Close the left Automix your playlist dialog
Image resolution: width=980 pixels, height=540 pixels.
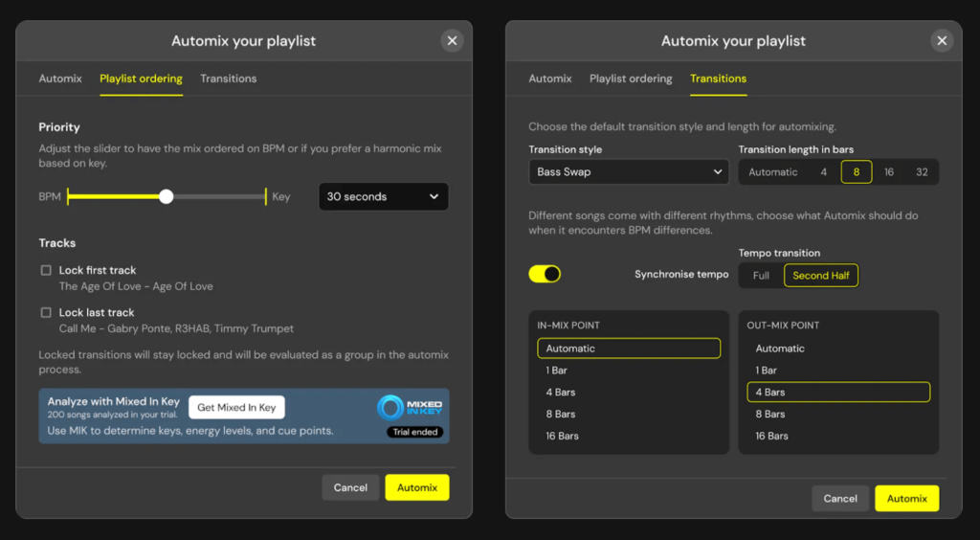click(x=452, y=40)
